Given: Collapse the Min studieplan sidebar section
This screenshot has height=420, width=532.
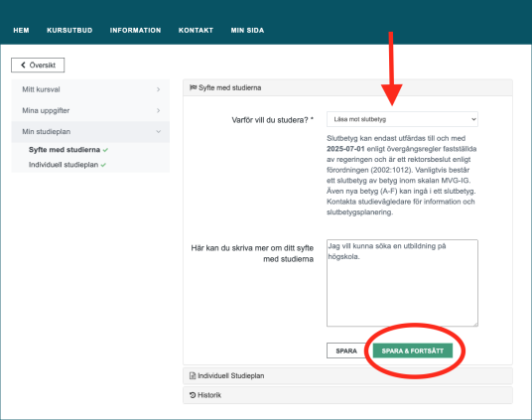Looking at the screenshot, I should 90,132.
